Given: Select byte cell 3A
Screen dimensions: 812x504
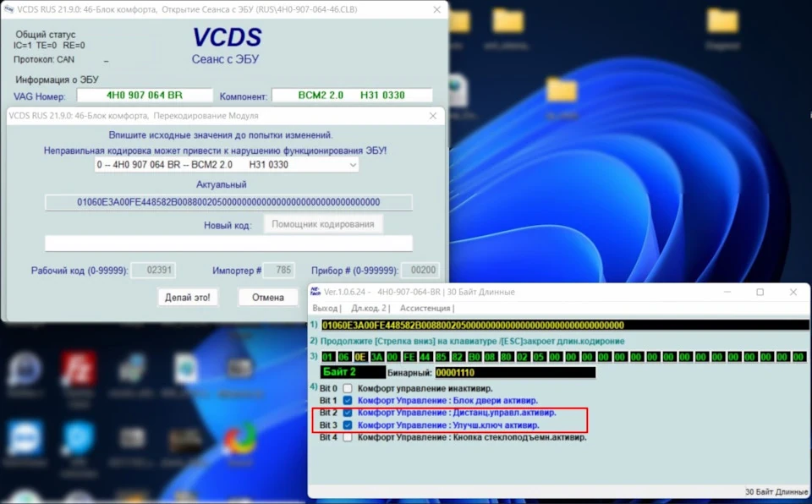Looking at the screenshot, I should (376, 357).
